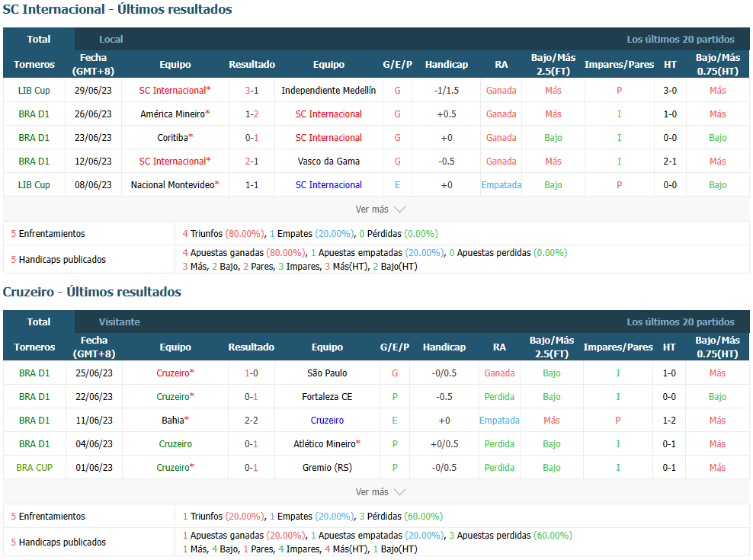This screenshot has height=560, width=753.
Task: Click the handicap value -1/1.5
Action: (x=446, y=91)
